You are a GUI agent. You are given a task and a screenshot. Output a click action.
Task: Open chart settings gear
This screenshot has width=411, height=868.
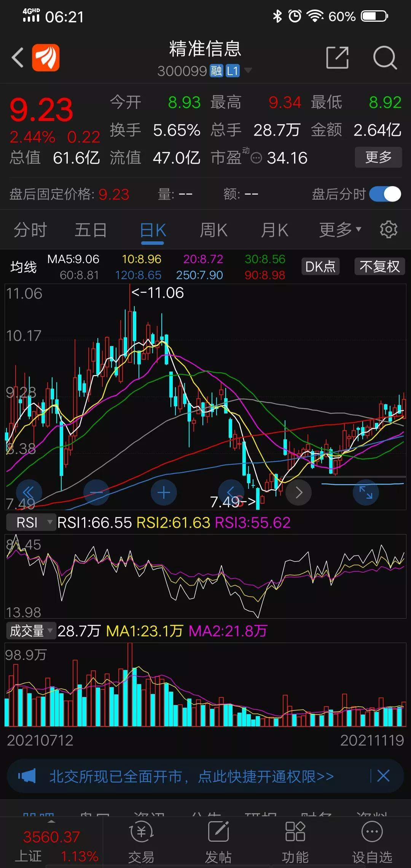point(389,229)
